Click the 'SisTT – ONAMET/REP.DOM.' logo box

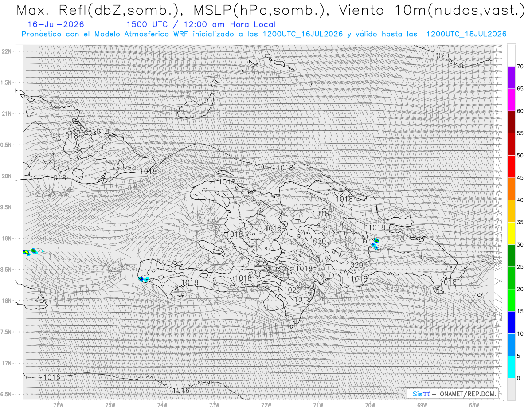[x=452, y=394]
